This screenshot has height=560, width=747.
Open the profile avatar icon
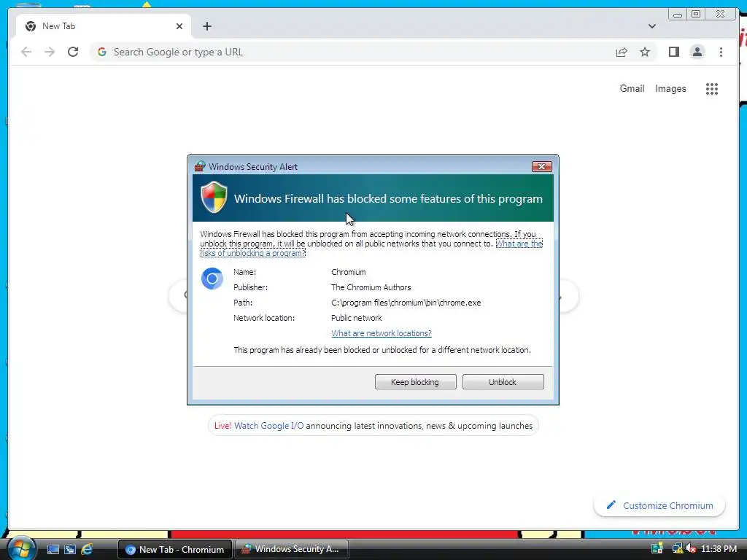(697, 52)
